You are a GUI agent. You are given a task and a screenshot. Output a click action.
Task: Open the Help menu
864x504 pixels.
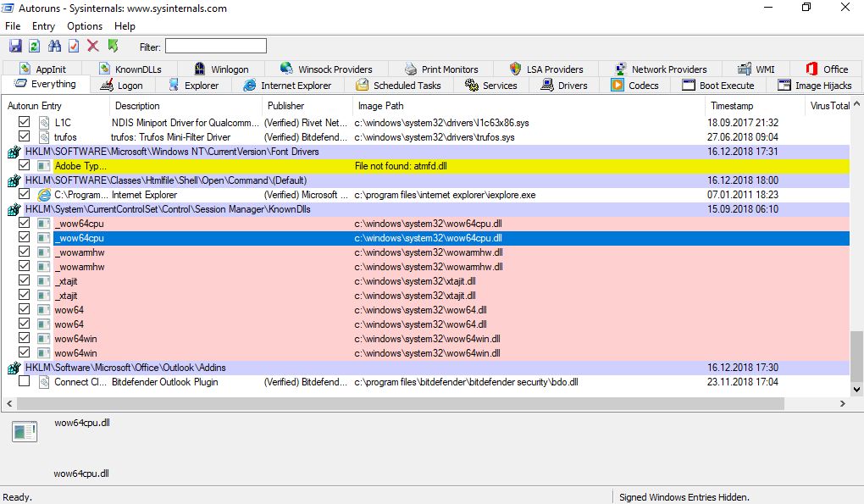coord(125,26)
